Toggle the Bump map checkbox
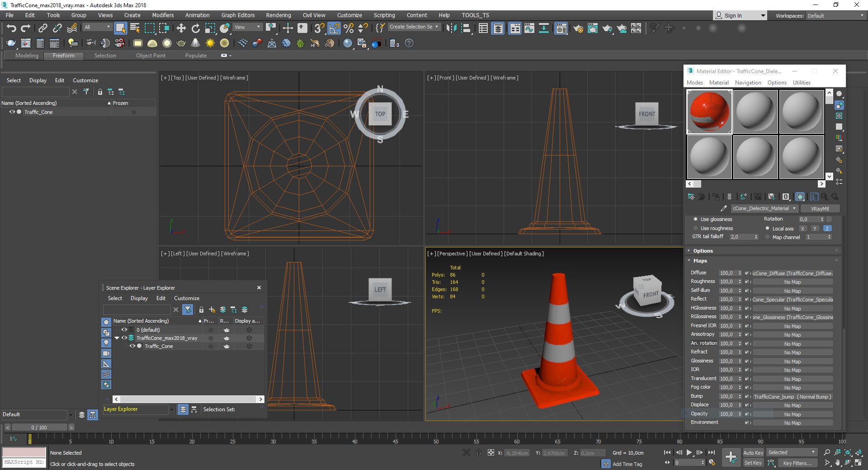 point(747,396)
